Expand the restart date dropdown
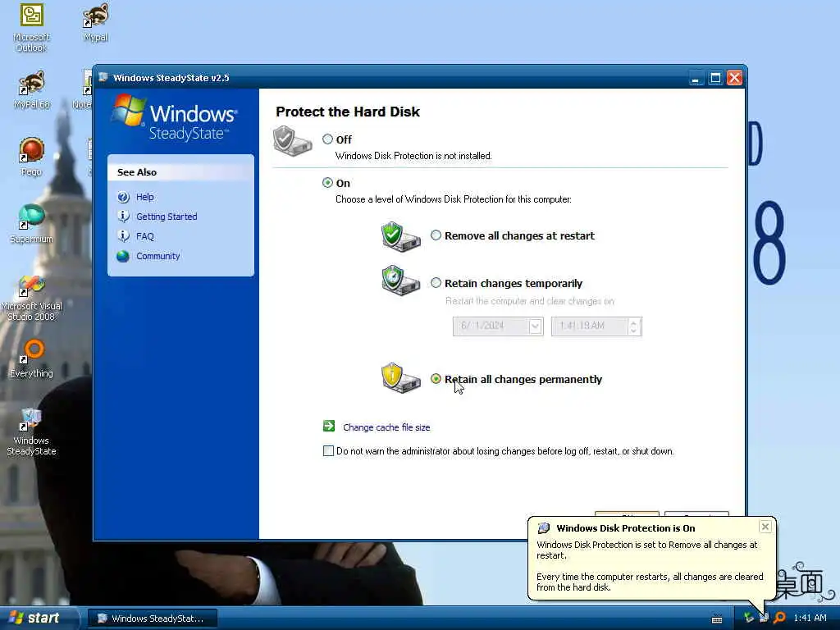 click(x=535, y=326)
